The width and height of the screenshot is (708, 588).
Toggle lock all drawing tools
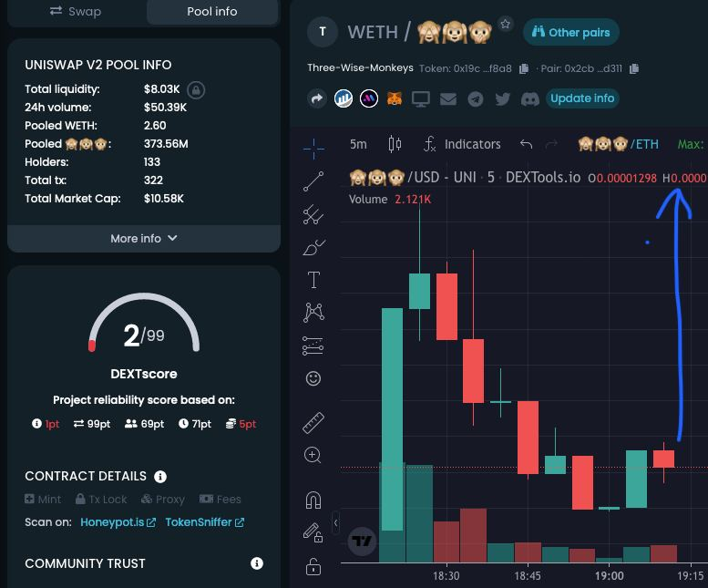coord(313,566)
